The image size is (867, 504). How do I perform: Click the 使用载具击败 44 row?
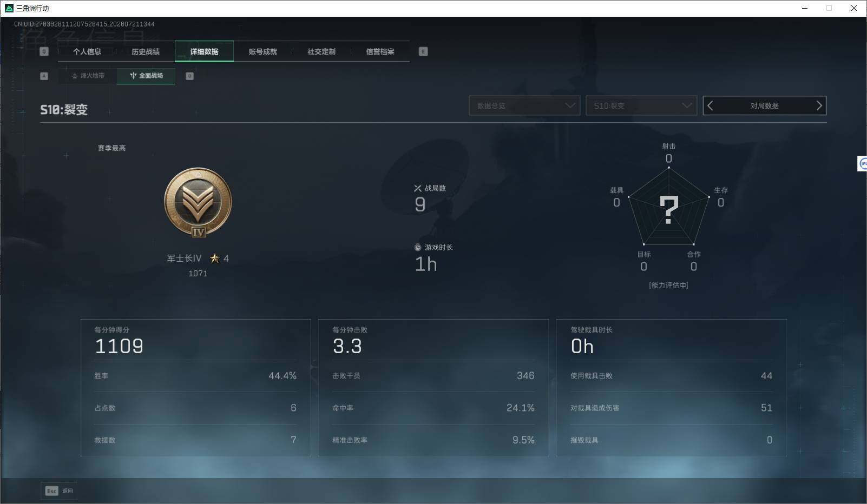pos(672,376)
